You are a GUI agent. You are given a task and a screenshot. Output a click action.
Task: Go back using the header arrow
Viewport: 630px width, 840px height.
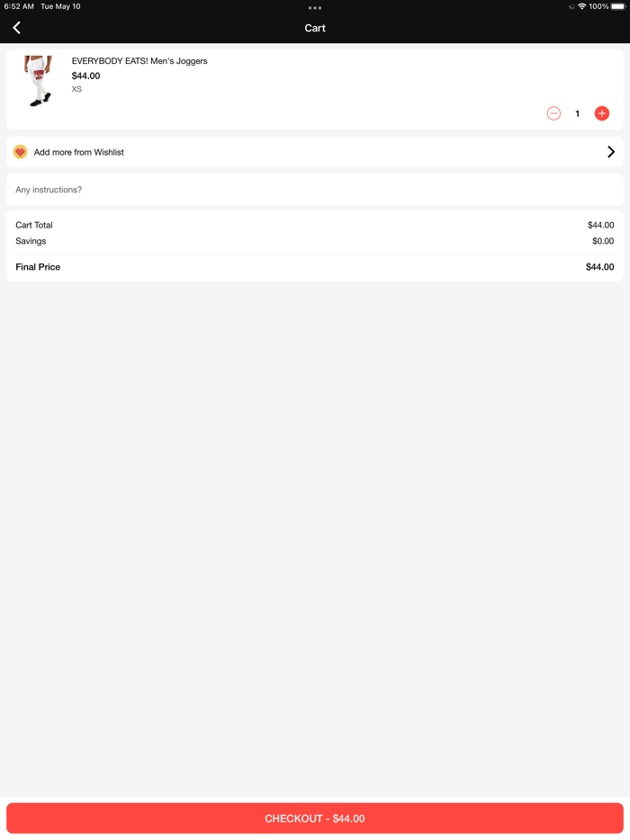(x=17, y=28)
